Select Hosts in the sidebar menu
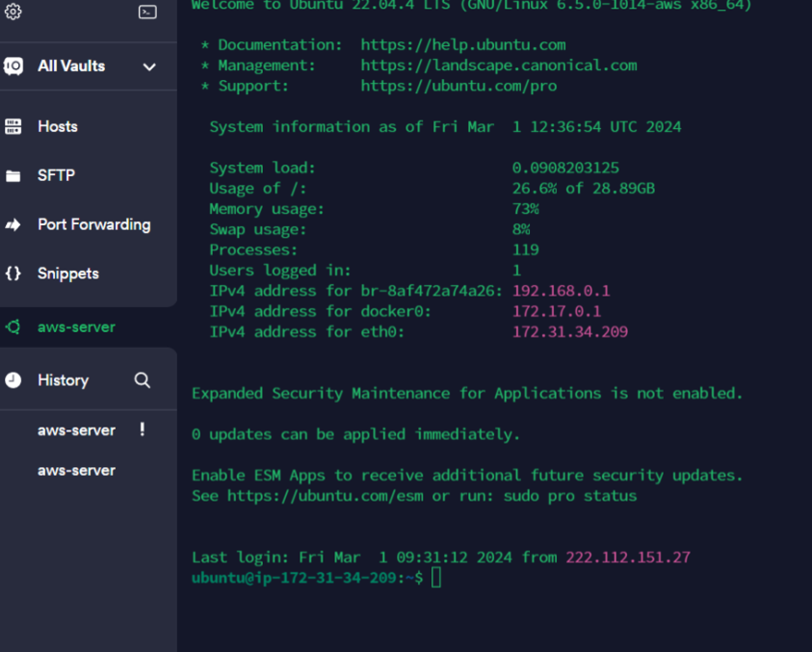 point(56,126)
